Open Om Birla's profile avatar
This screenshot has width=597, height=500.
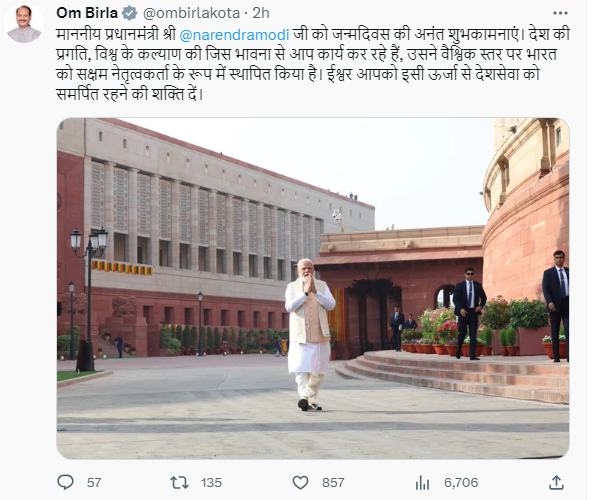pos(24,24)
